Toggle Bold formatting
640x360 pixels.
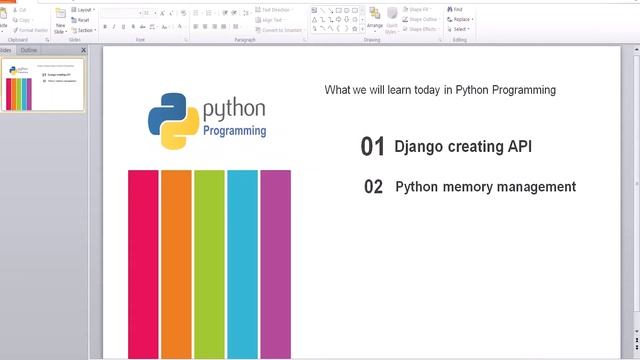tap(105, 27)
